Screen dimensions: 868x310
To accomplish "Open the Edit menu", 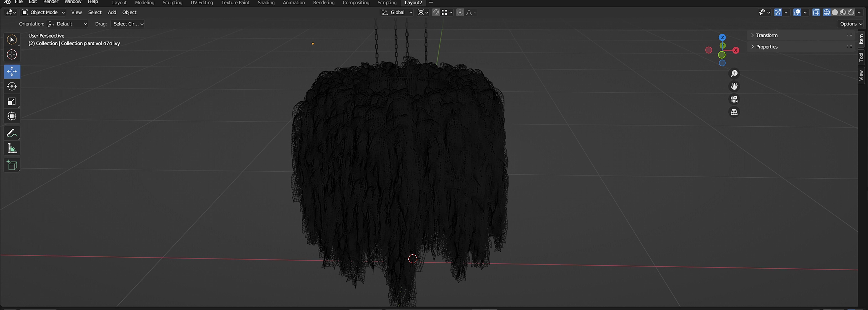I will coord(33,2).
